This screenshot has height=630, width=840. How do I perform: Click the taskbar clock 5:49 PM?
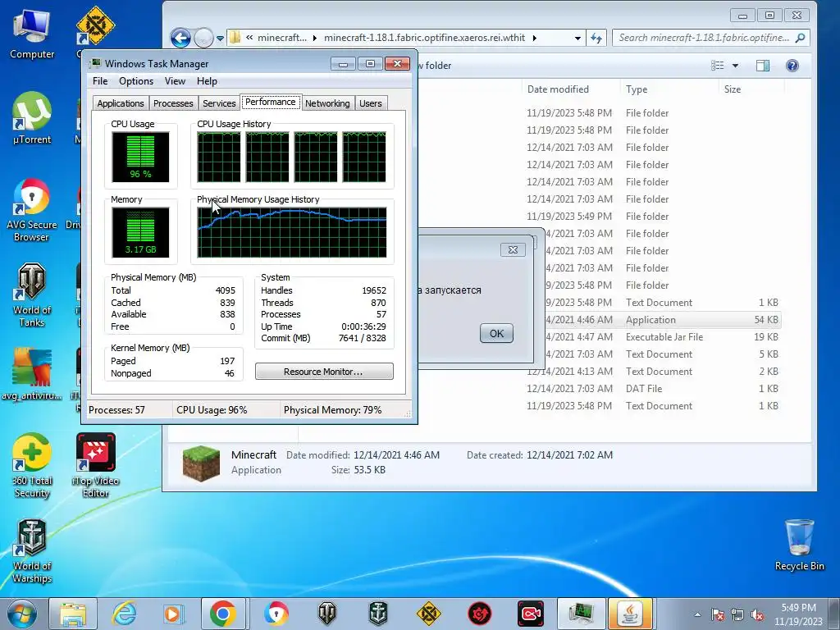(x=798, y=608)
